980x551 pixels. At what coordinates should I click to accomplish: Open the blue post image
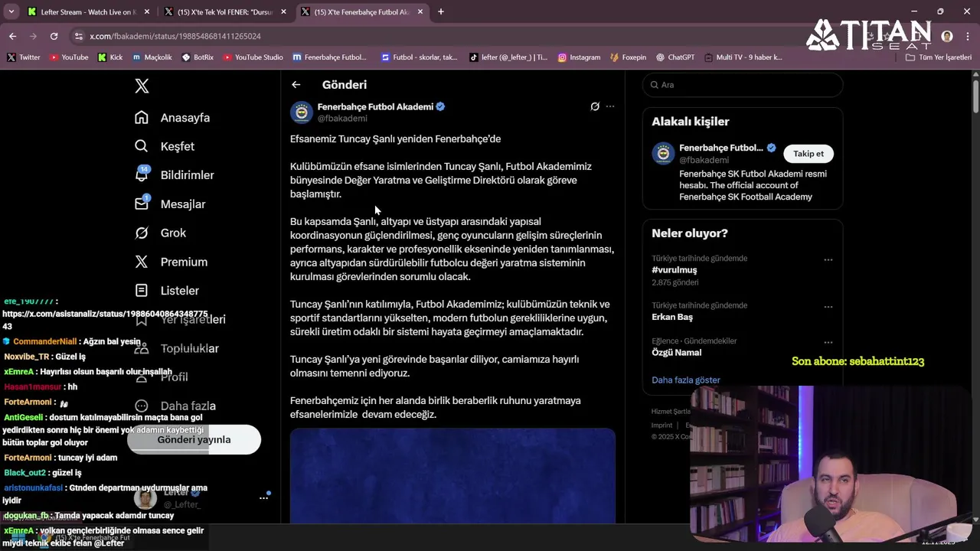click(452, 475)
